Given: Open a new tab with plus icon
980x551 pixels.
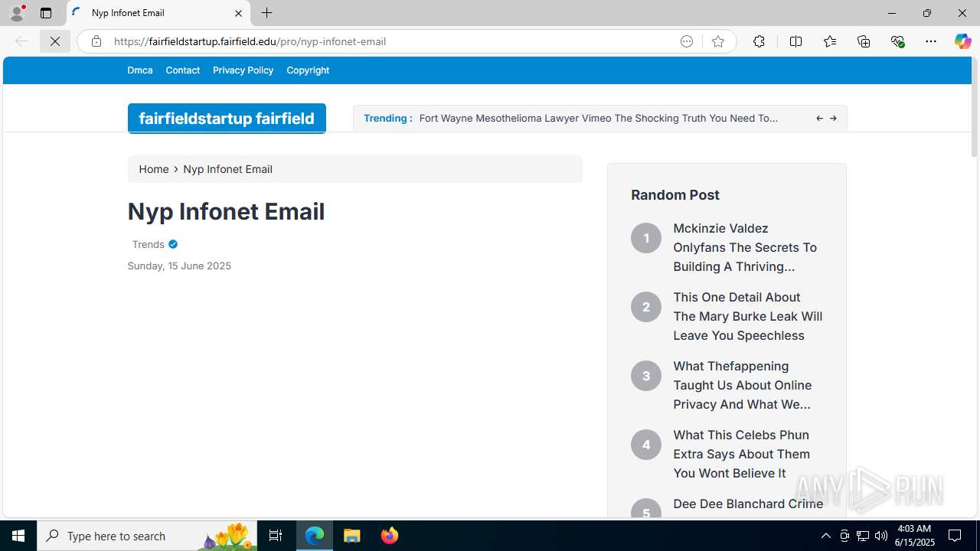Looking at the screenshot, I should [266, 13].
